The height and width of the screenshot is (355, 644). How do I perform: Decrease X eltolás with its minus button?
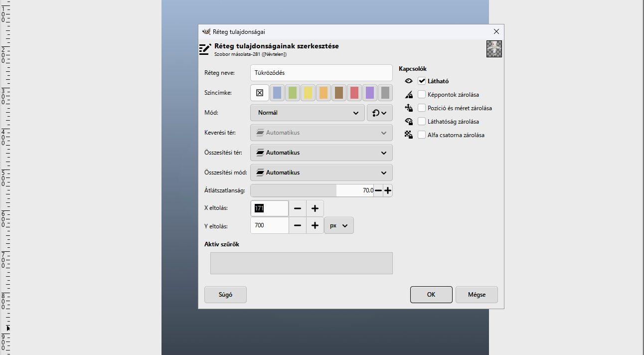(x=298, y=208)
